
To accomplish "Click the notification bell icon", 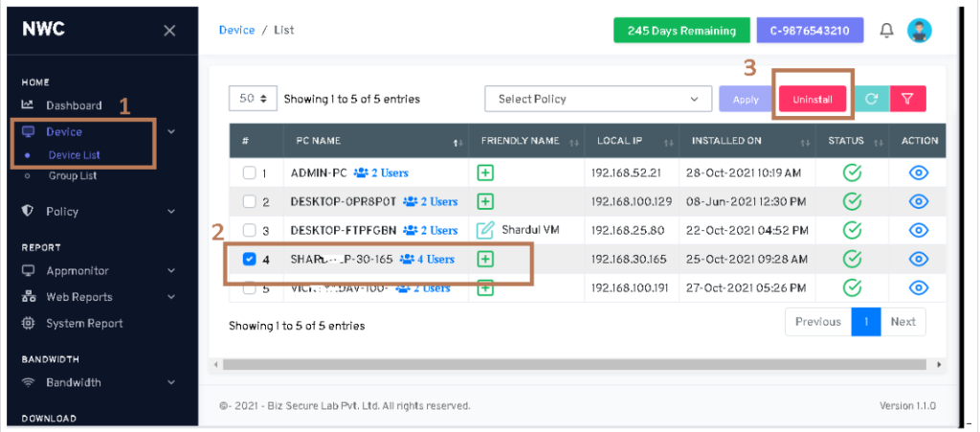I will pos(886,31).
